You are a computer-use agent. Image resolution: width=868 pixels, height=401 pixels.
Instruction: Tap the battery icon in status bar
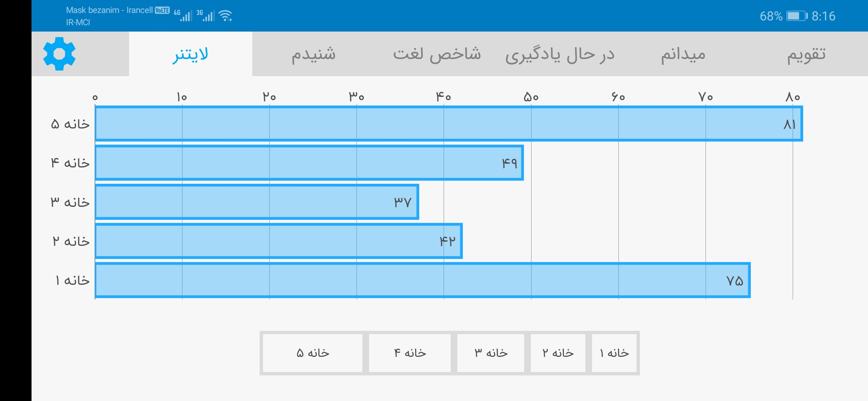pos(796,16)
